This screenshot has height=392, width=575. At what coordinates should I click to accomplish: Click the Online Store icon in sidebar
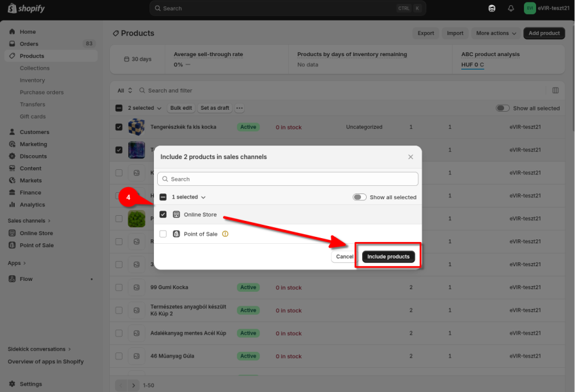(x=12, y=233)
